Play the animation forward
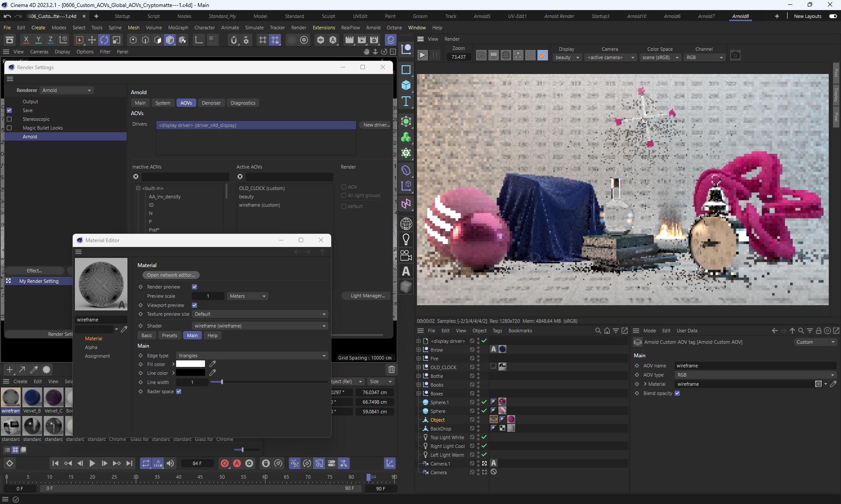This screenshot has width=841, height=504. [92, 463]
